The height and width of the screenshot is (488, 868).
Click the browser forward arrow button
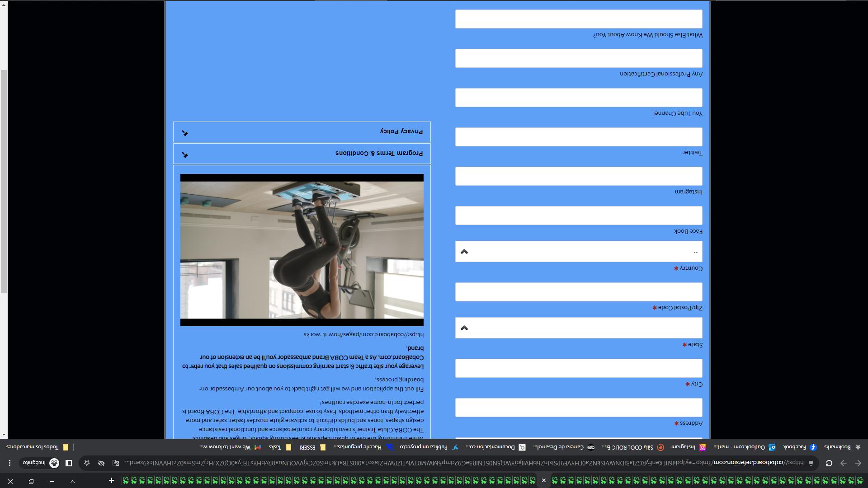coord(844,463)
